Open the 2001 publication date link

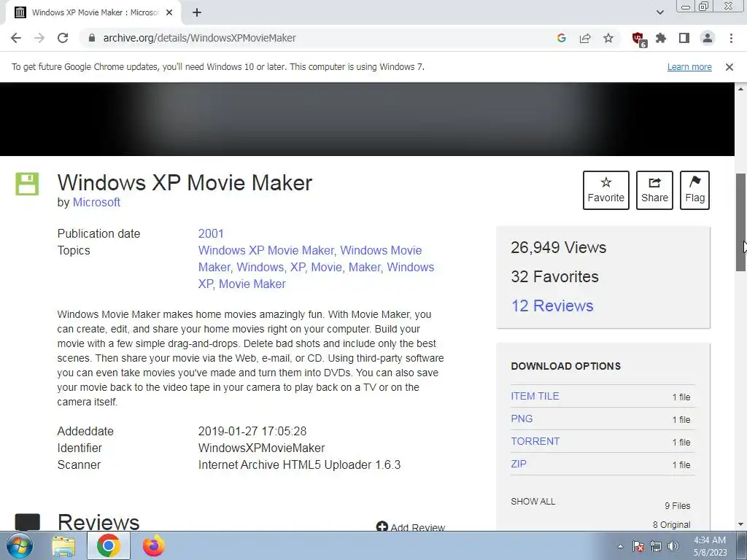[x=211, y=234]
